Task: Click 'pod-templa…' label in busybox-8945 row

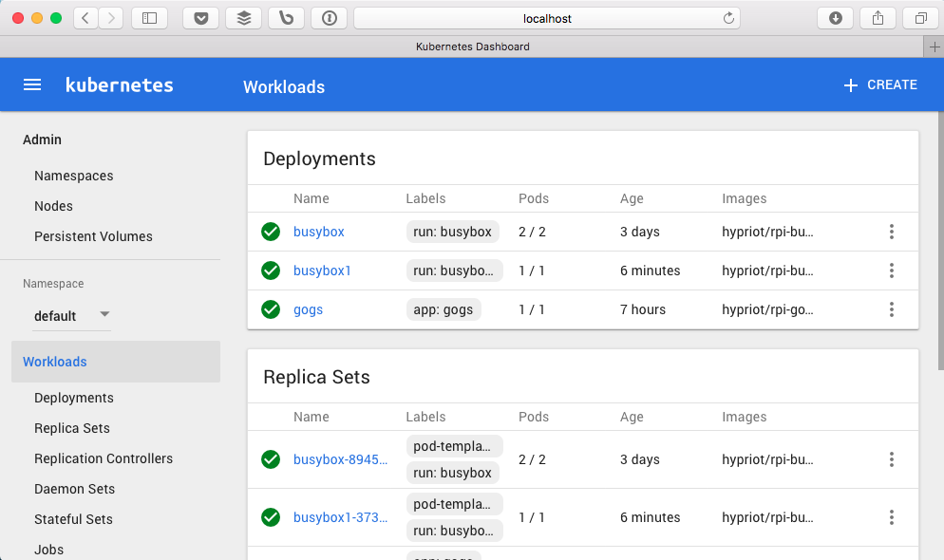Action: click(455, 446)
